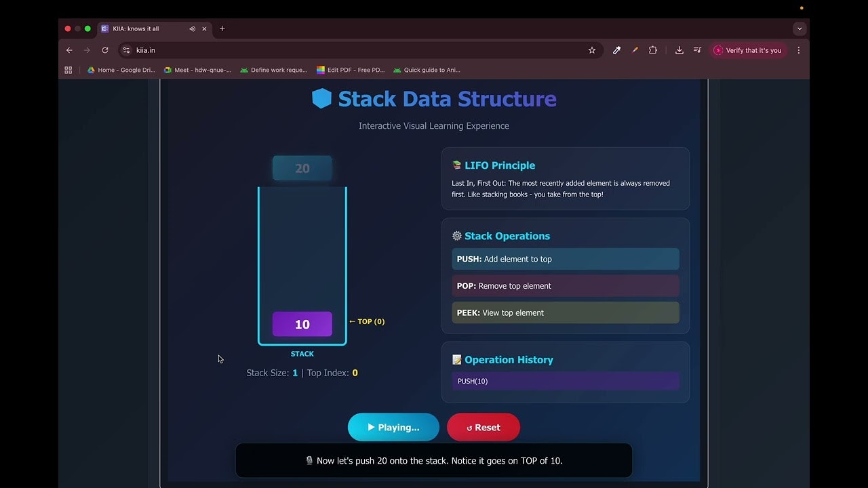Open site information icon in address bar
The width and height of the screenshot is (868, 488).
tap(126, 50)
